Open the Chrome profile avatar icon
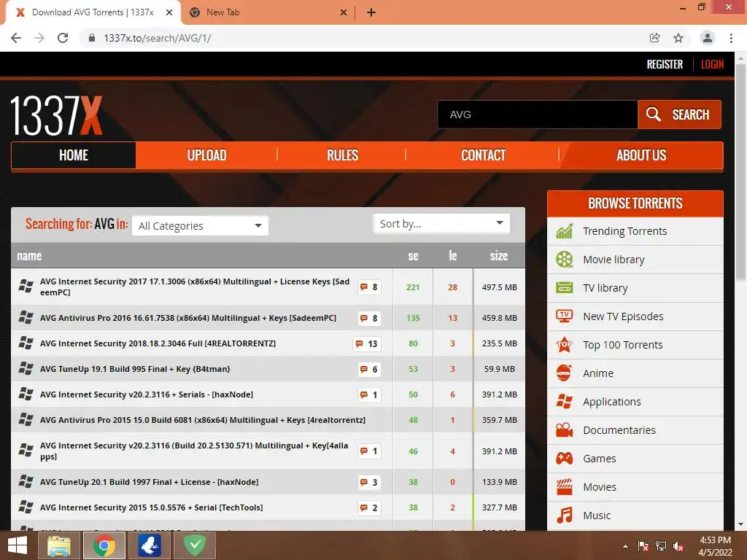The width and height of the screenshot is (747, 560). (x=708, y=38)
